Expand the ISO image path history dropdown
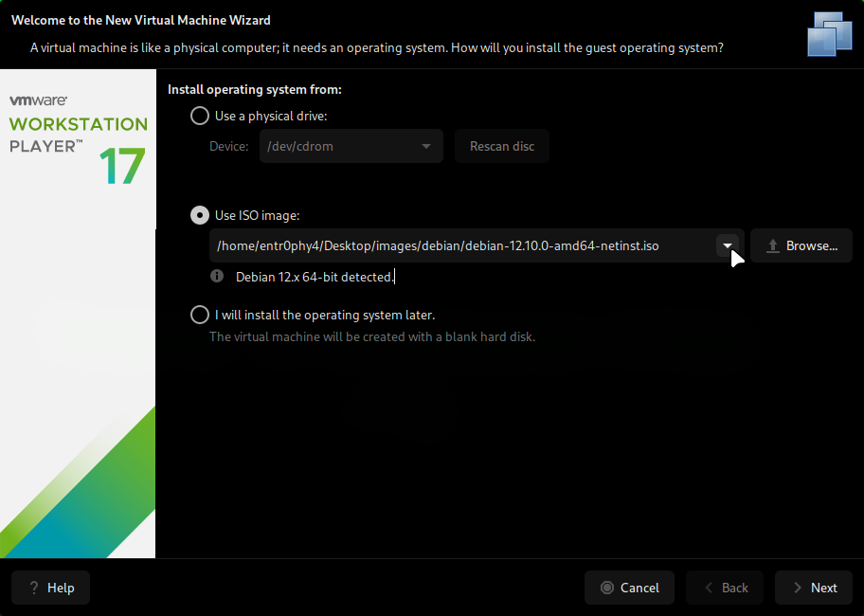This screenshot has height=616, width=864. click(728, 245)
